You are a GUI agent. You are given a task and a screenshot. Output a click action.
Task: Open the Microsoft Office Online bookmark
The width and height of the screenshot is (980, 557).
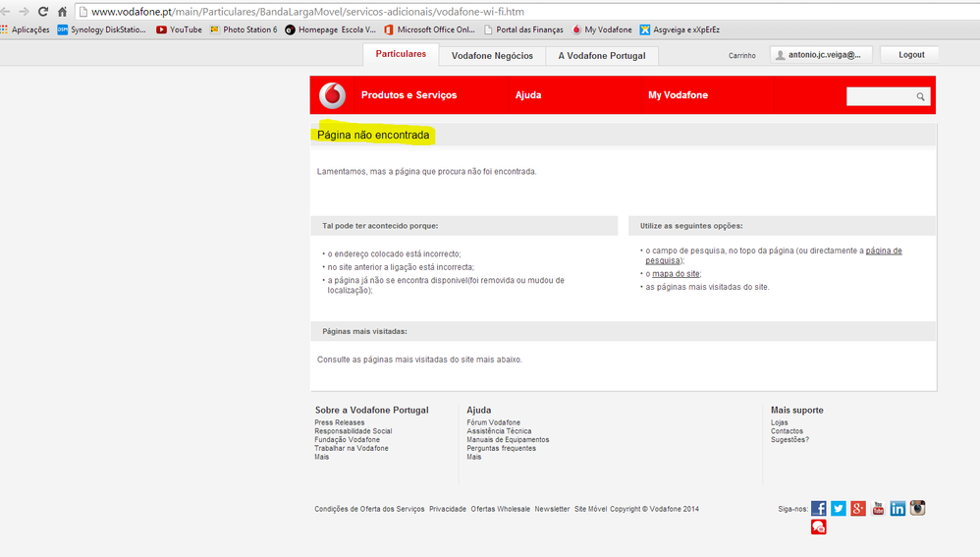click(429, 29)
